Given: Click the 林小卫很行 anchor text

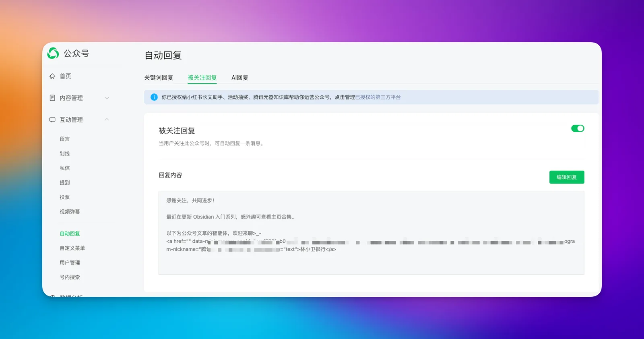Looking at the screenshot, I should point(313,249).
